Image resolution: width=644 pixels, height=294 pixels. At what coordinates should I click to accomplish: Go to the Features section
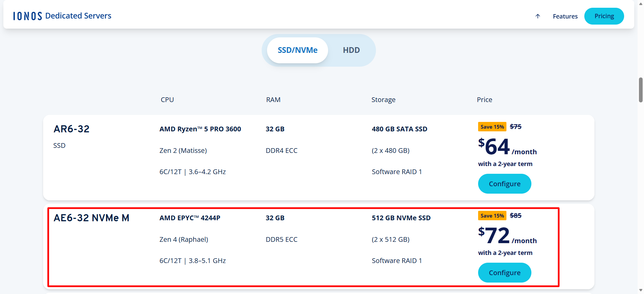[565, 16]
